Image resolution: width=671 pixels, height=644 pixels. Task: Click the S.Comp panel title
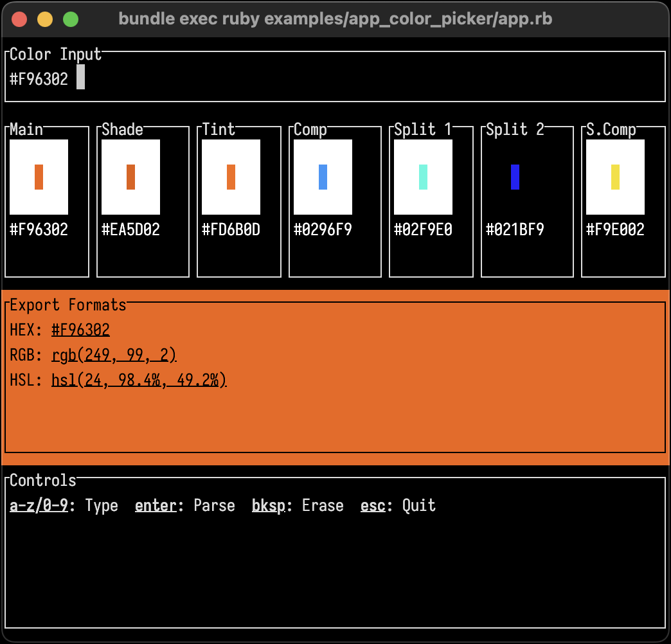(611, 129)
